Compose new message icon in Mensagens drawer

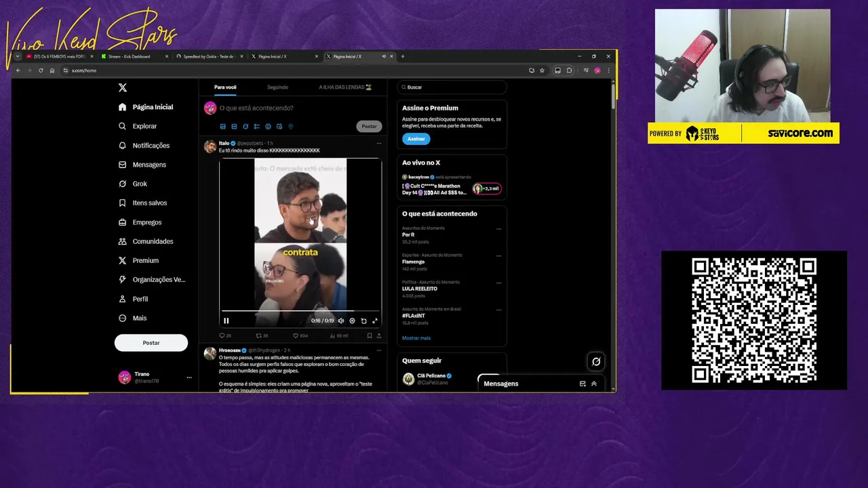[583, 384]
